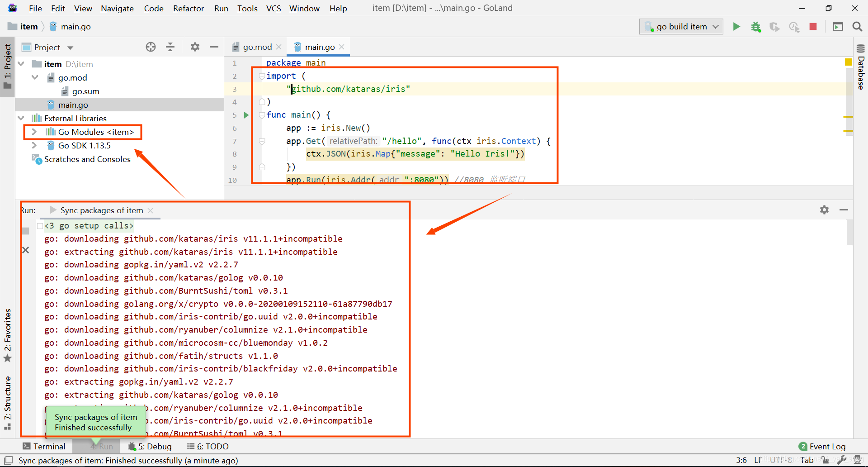Fold the func main block
This screenshot has height=467, width=868.
(x=262, y=115)
